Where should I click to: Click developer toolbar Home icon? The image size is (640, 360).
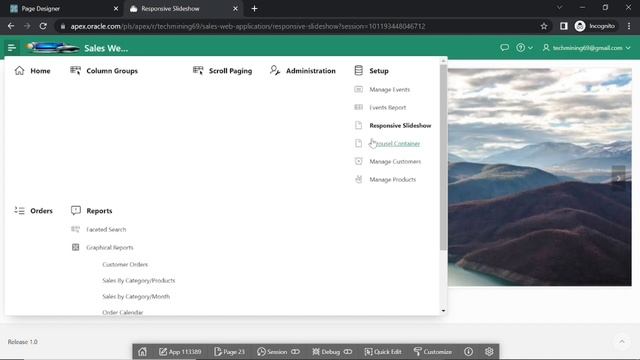coord(142,351)
